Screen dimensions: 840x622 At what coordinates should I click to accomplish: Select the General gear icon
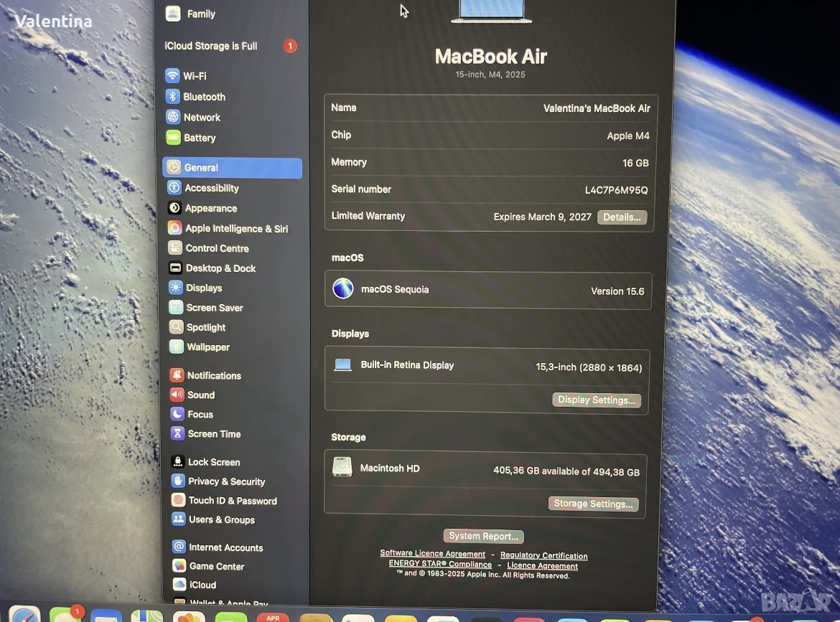tap(174, 167)
